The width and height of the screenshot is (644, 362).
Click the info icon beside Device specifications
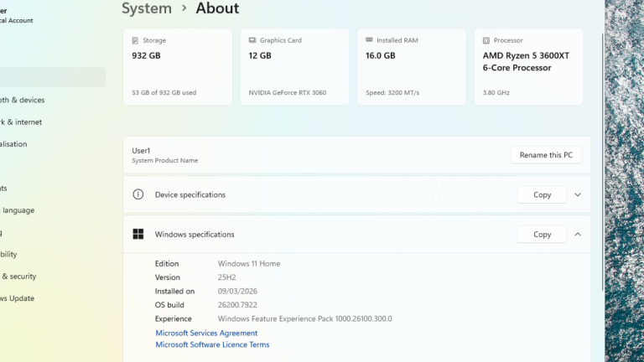point(138,194)
